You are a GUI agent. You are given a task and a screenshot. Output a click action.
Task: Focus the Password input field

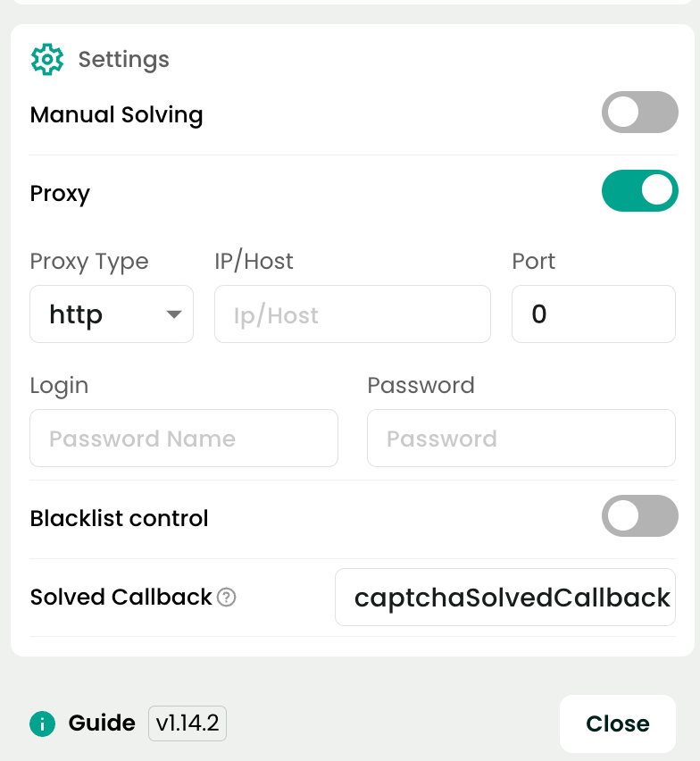pos(521,439)
